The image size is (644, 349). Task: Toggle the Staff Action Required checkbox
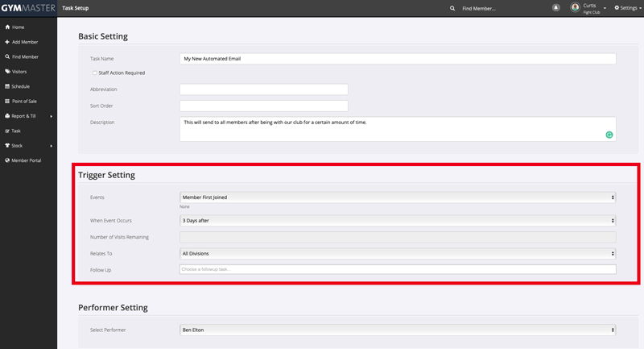pos(94,73)
